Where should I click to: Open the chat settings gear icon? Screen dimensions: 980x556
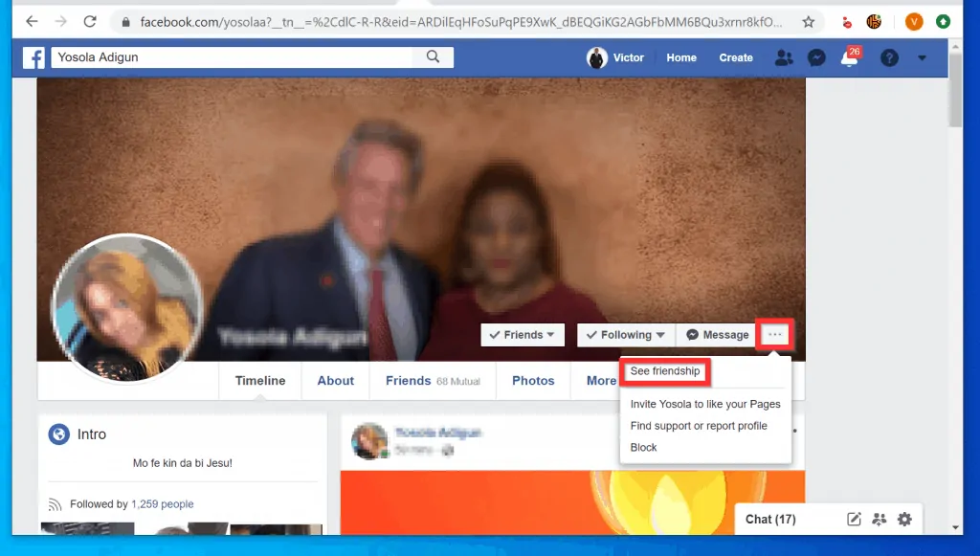pos(904,519)
